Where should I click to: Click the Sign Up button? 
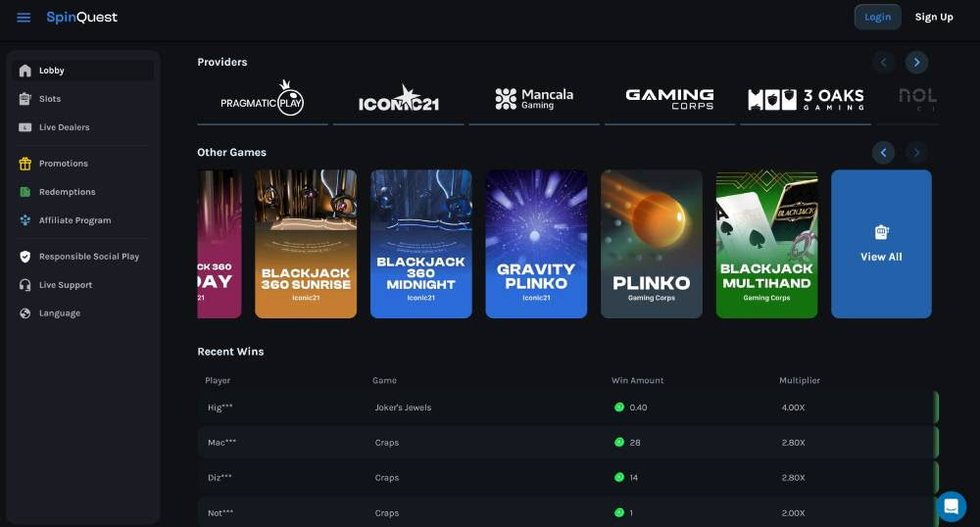click(934, 17)
